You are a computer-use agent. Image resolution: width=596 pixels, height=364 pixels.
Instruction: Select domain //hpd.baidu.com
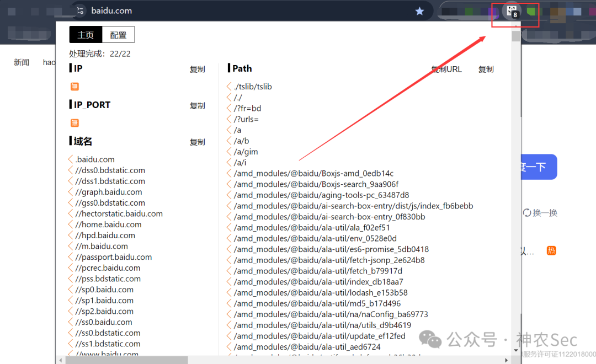tap(105, 235)
